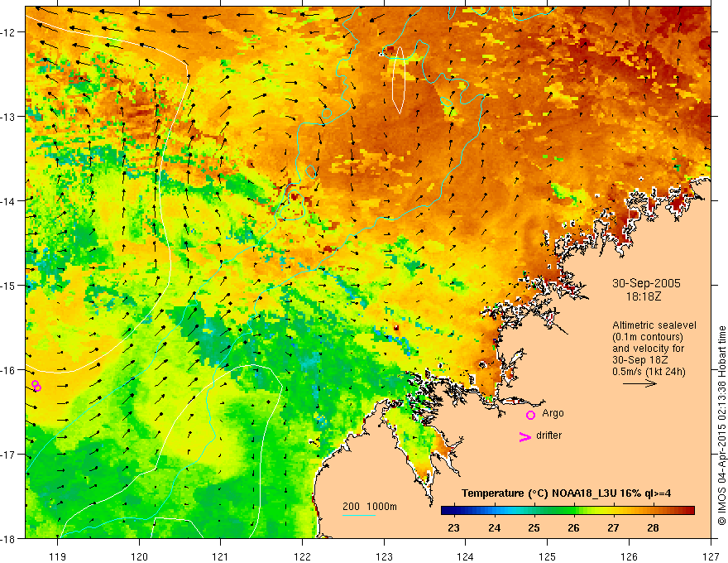Click the '200 1000m' depth label
This screenshot has height=563, width=728.
(370, 507)
